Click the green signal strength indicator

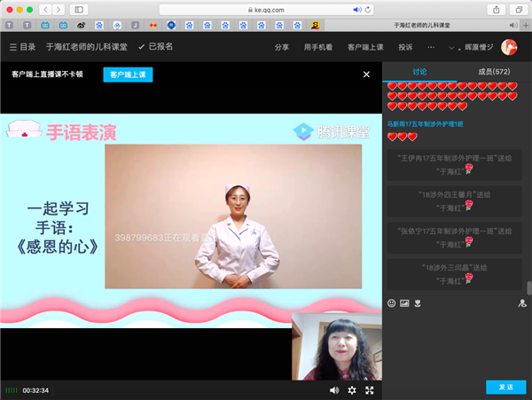[x=12, y=390]
